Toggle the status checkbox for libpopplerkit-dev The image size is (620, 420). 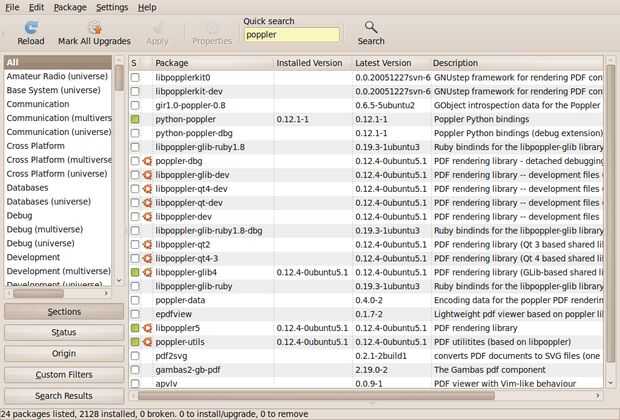[x=135, y=91]
